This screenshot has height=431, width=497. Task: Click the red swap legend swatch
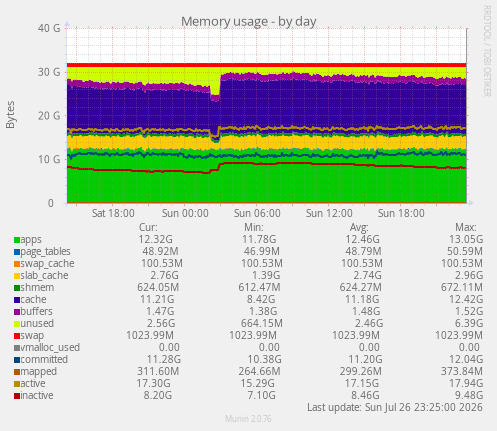[x=17, y=336]
